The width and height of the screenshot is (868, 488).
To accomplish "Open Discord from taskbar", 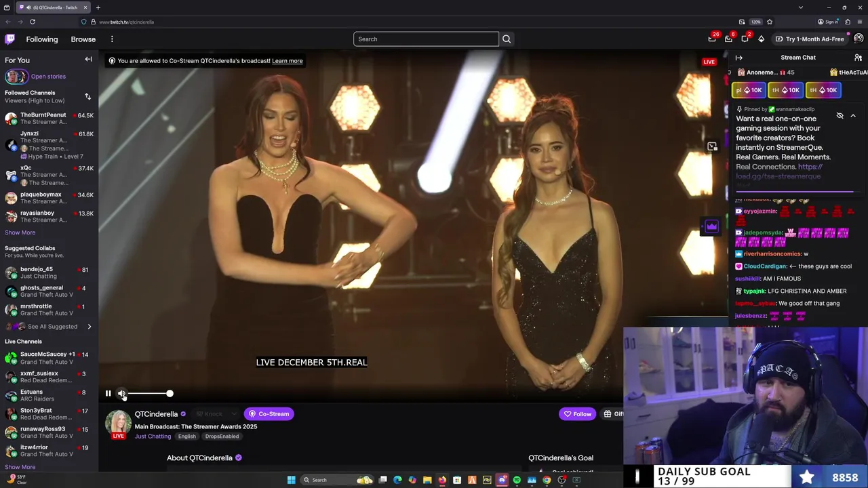I will [x=502, y=480].
